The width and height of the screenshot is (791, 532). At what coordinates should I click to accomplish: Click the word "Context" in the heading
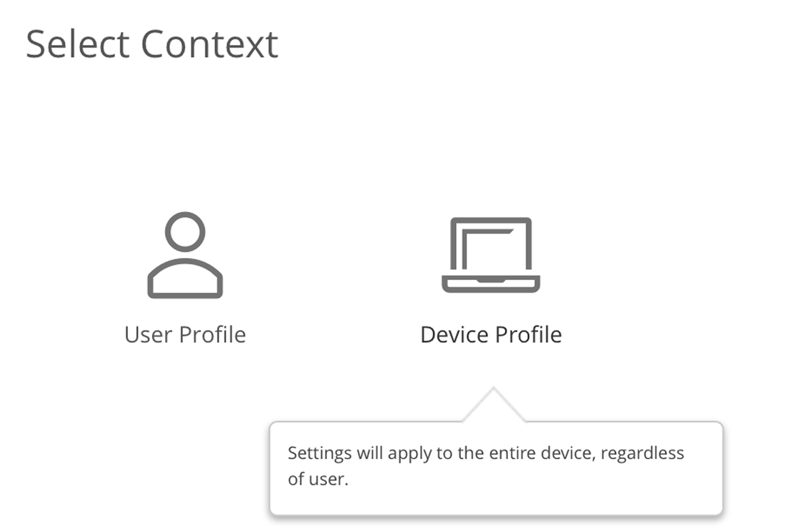[209, 44]
